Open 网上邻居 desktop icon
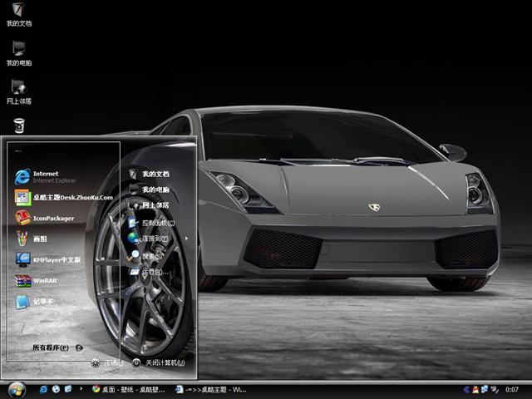 coord(19,92)
